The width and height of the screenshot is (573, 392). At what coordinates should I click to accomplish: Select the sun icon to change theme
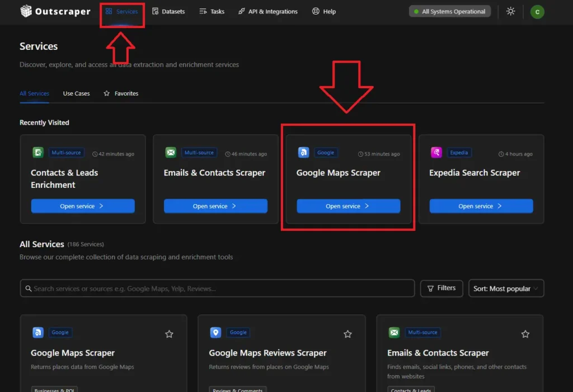(510, 11)
